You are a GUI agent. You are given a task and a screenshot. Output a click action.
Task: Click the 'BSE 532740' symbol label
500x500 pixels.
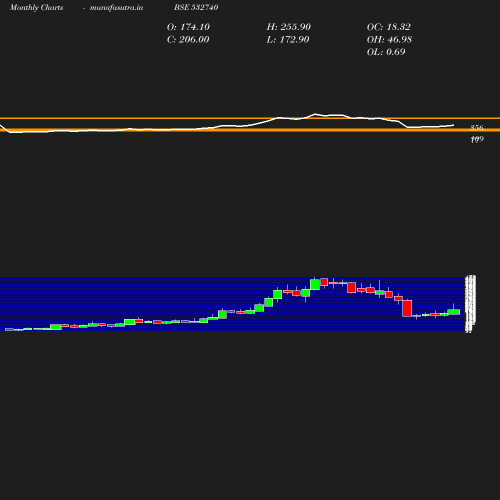pyautogui.click(x=196, y=7)
